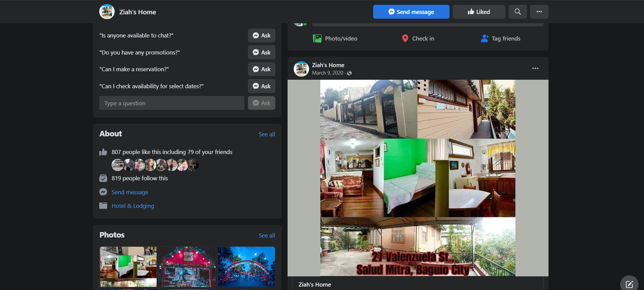644x290 pixels.
Task: Toggle the Liked button
Action: 479,12
